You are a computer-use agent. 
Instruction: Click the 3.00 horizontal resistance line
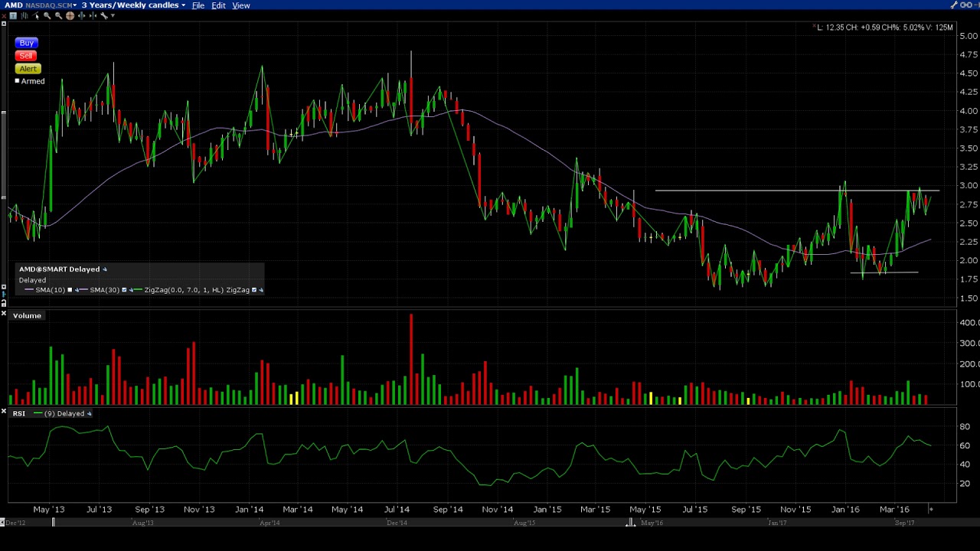pyautogui.click(x=797, y=191)
